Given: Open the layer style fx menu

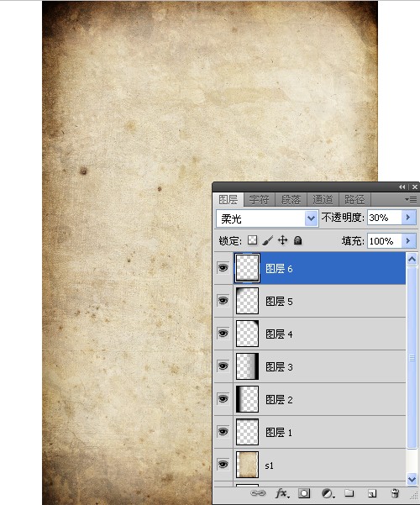Looking at the screenshot, I should (282, 493).
